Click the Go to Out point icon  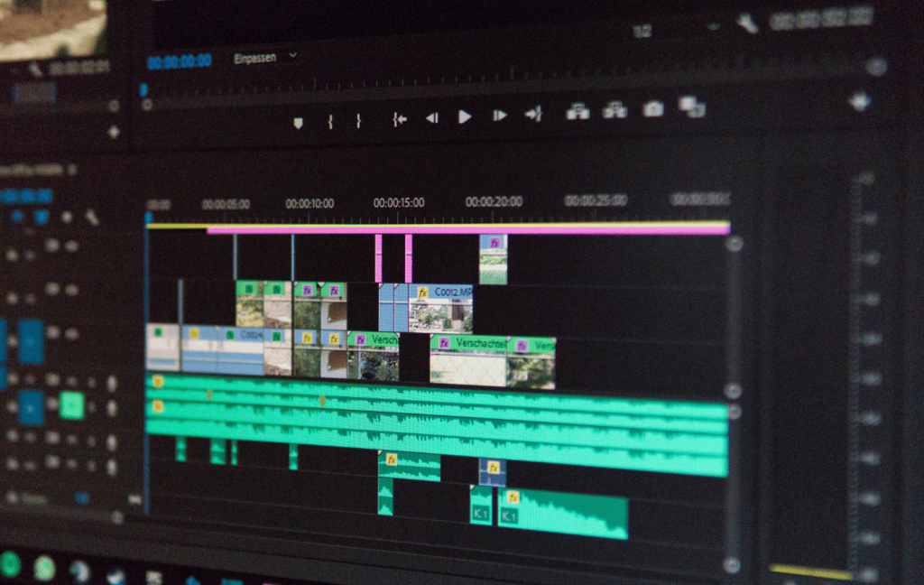click(534, 114)
